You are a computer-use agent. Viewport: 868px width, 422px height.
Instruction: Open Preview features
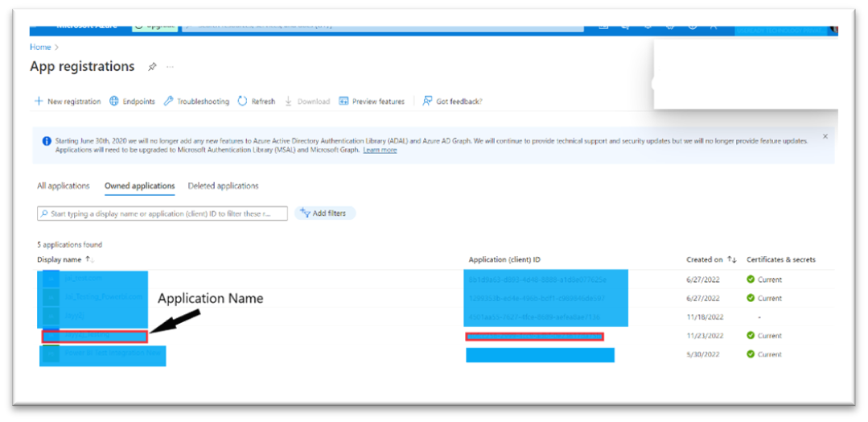tap(372, 101)
